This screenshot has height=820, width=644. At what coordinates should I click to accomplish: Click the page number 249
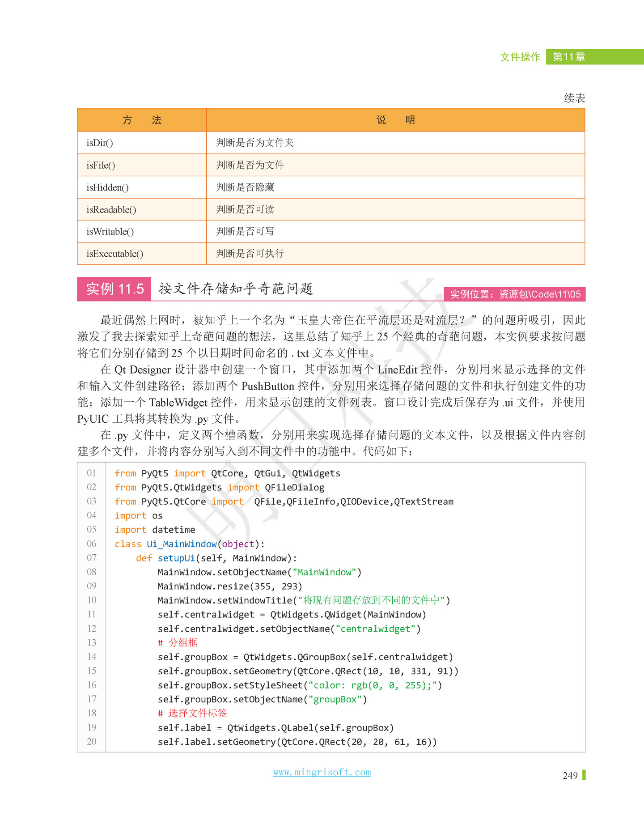pos(570,775)
